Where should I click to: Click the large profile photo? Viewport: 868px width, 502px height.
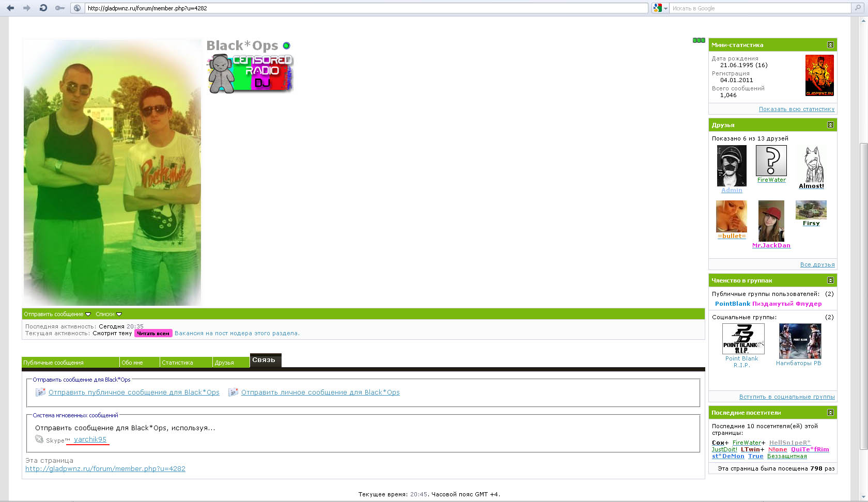pos(112,172)
